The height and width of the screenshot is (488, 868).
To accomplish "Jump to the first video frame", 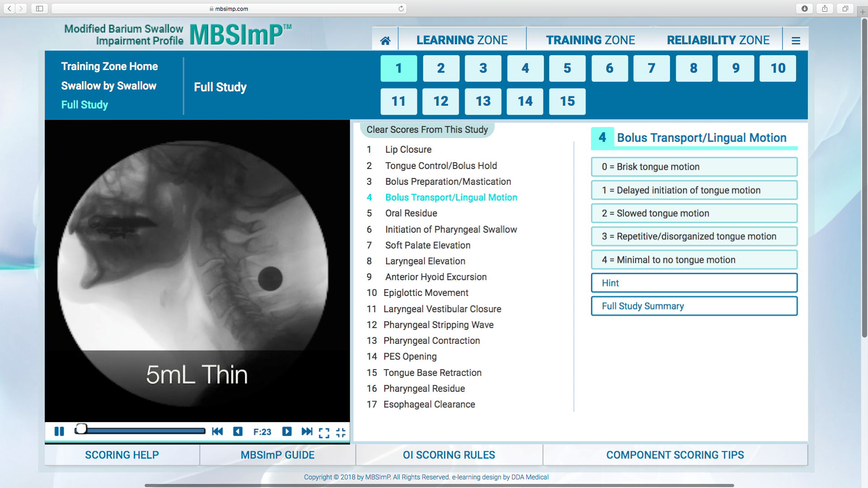I will click(217, 432).
